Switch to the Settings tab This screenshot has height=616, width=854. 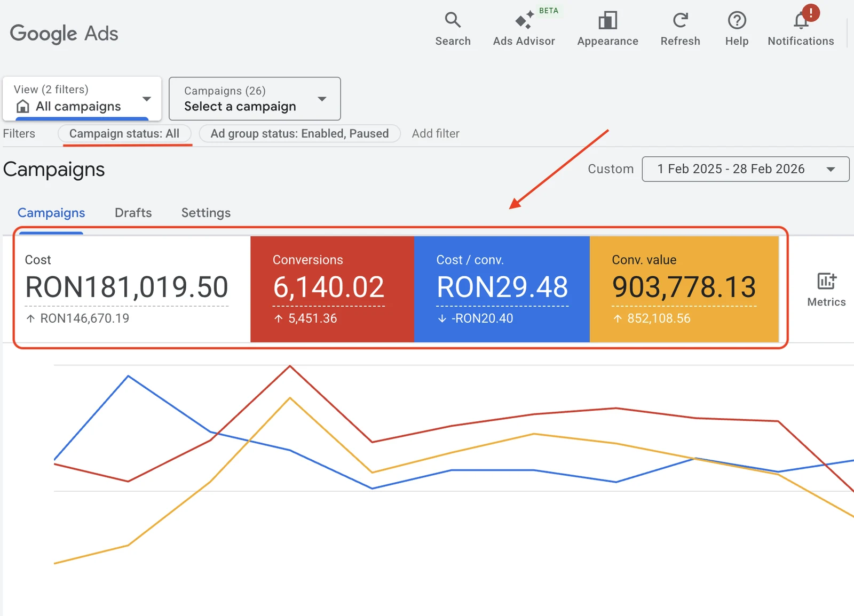pos(206,213)
